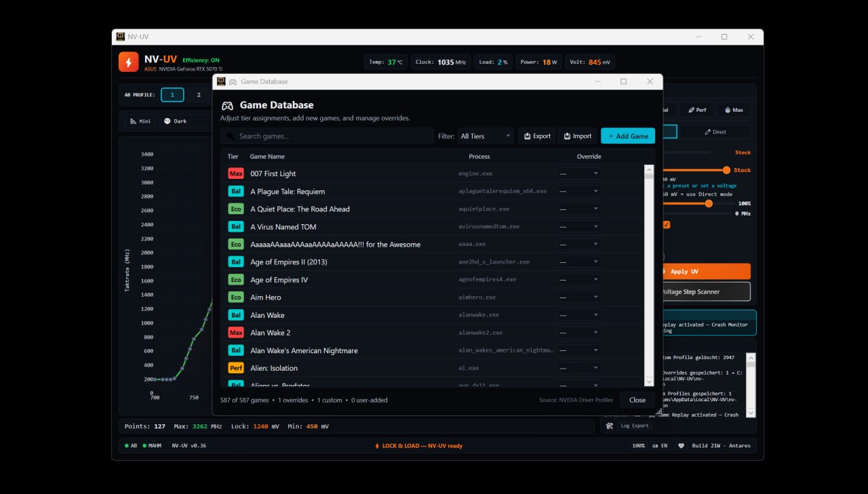Click the Export icon button
The image size is (868, 494).
(x=536, y=136)
